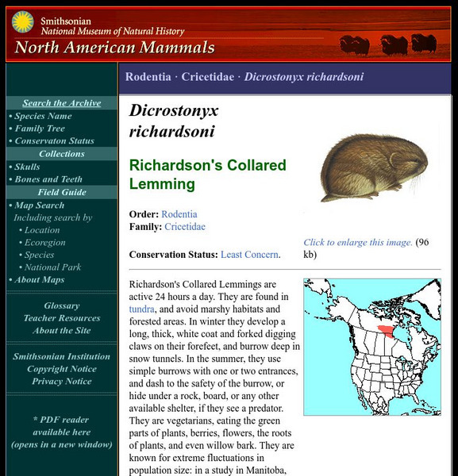
Task: Open the Rodentia breadcrumb link
Action: 148,77
